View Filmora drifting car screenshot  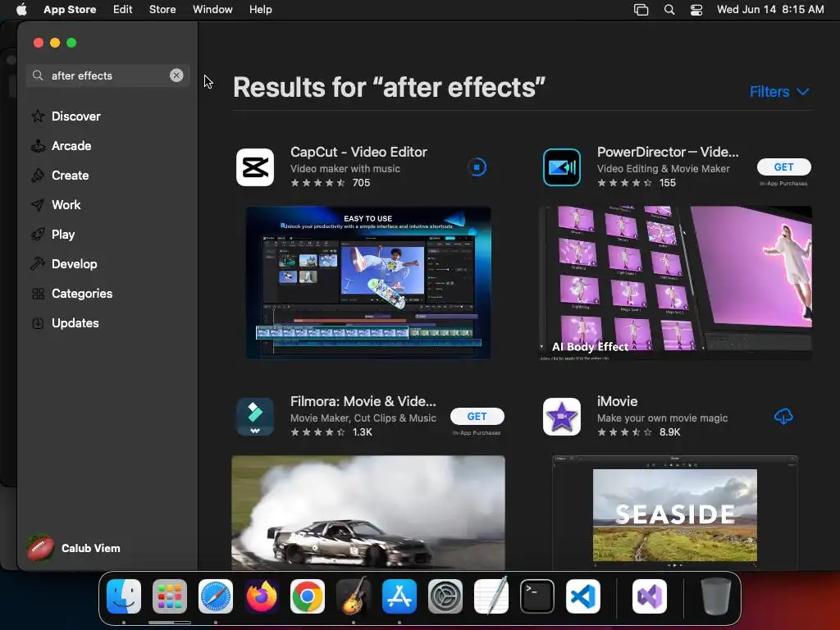click(368, 513)
